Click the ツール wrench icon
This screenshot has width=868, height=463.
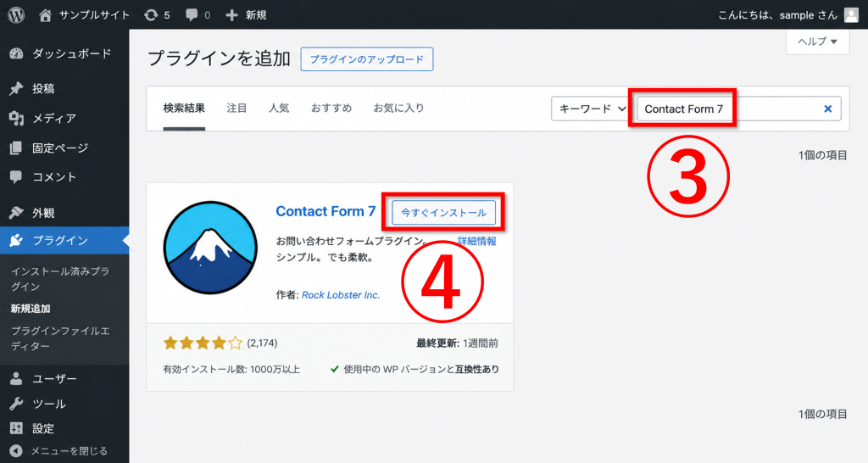[17, 404]
